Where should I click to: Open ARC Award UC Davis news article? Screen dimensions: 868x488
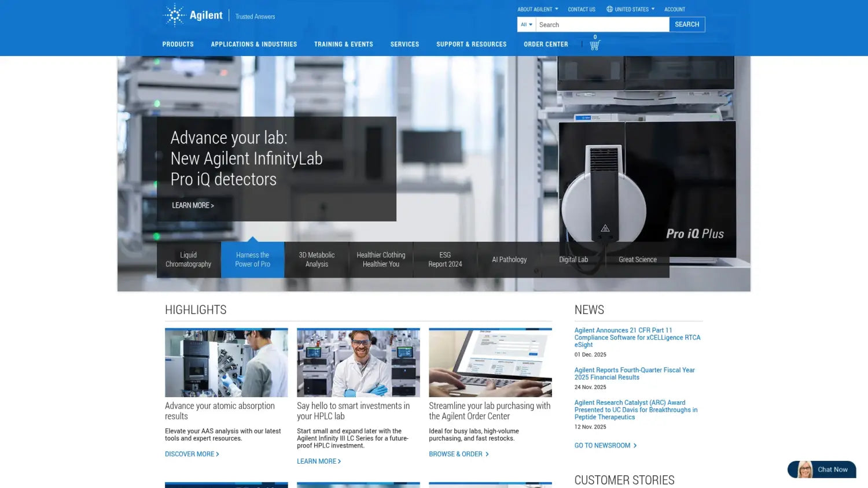[x=636, y=410]
